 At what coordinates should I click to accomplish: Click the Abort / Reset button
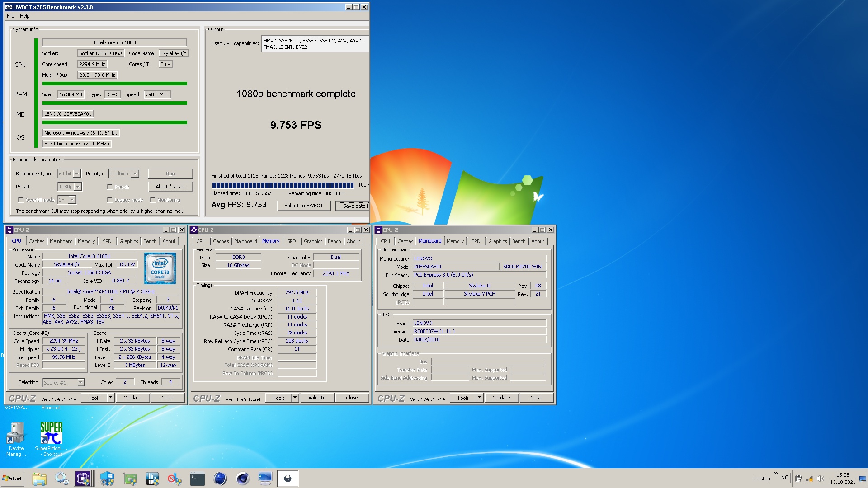pyautogui.click(x=170, y=187)
